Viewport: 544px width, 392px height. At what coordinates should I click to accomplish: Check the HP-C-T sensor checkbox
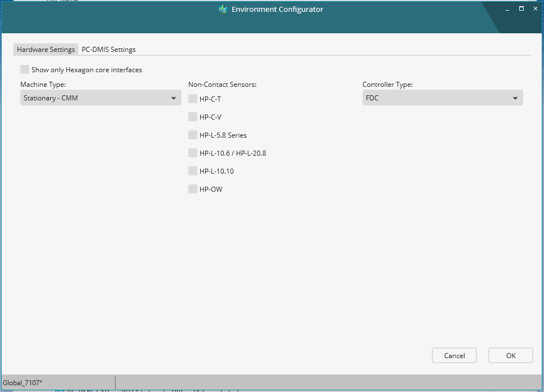pyautogui.click(x=192, y=98)
